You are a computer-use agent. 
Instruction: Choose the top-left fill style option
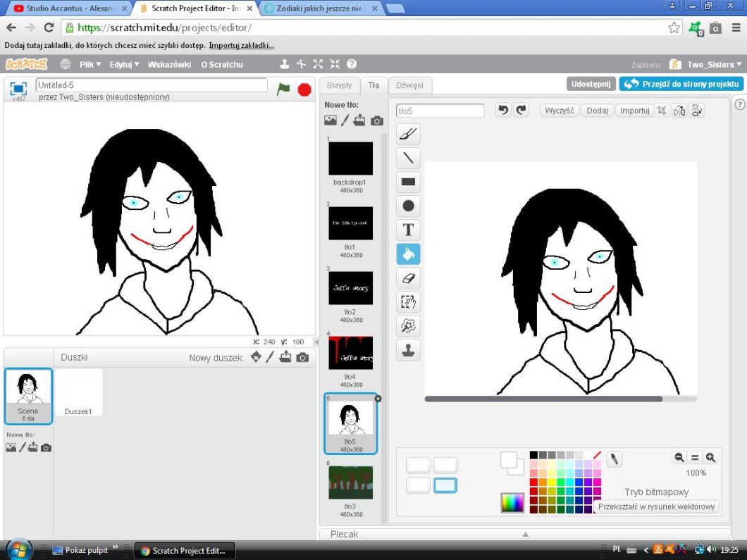pyautogui.click(x=418, y=465)
